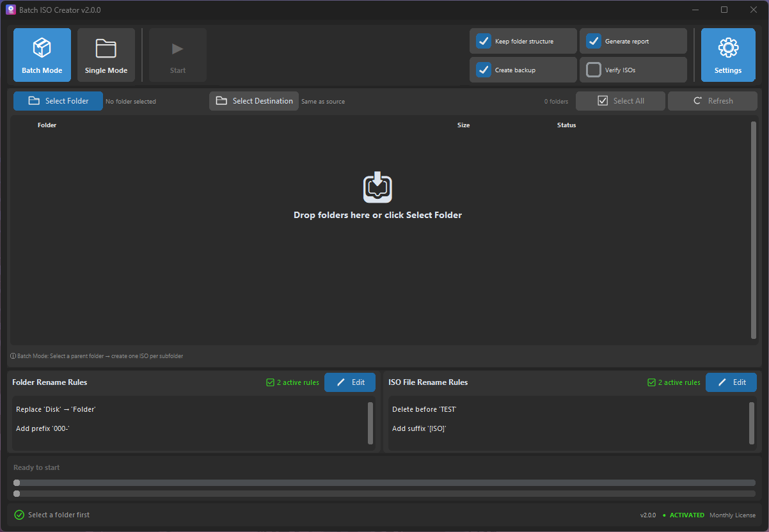Click the Monthly License label
The height and width of the screenshot is (532, 769).
click(x=733, y=515)
